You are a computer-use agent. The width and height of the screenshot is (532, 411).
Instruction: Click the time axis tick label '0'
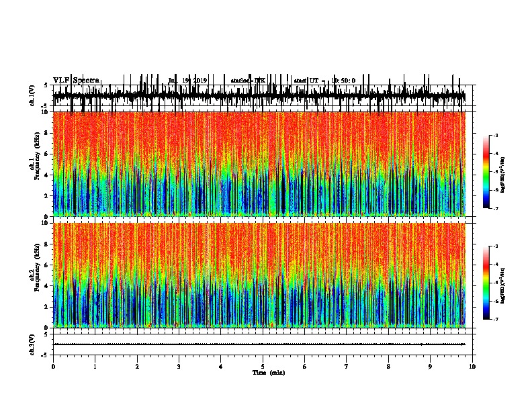[x=53, y=367]
